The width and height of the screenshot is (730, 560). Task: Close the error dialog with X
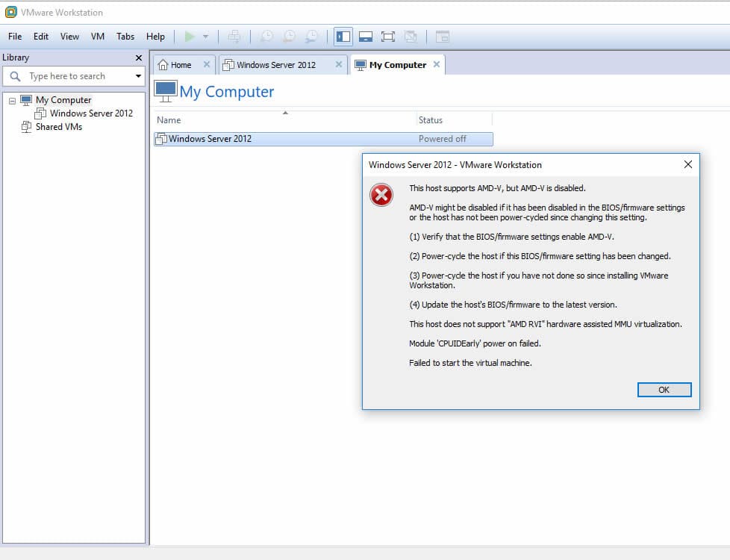pos(688,164)
